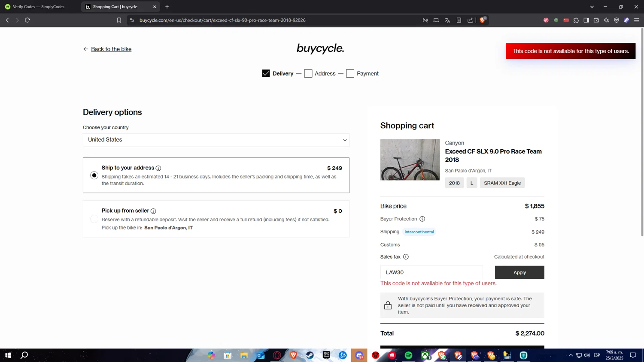Viewport: 644px width, 362px height.
Task: Select Pick up from seller radio option
Action: coord(94,219)
